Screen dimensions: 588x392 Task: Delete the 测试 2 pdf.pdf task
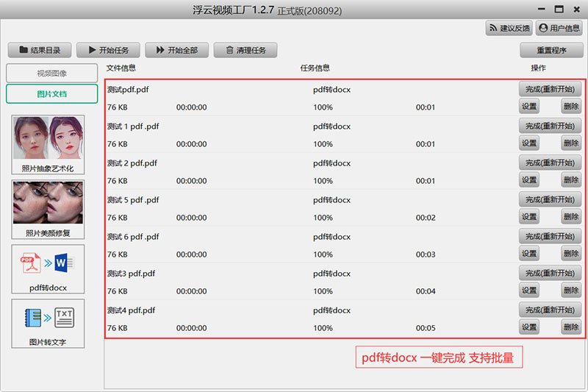pos(570,180)
